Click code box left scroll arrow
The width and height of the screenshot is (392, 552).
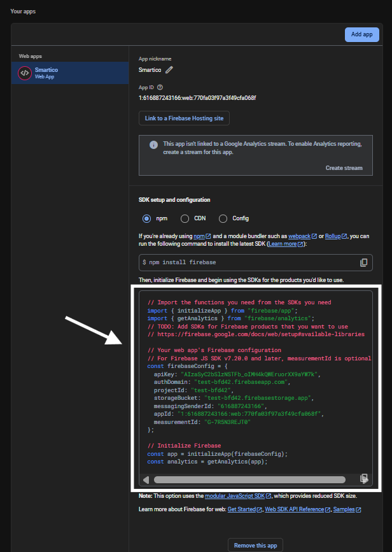tap(146, 479)
